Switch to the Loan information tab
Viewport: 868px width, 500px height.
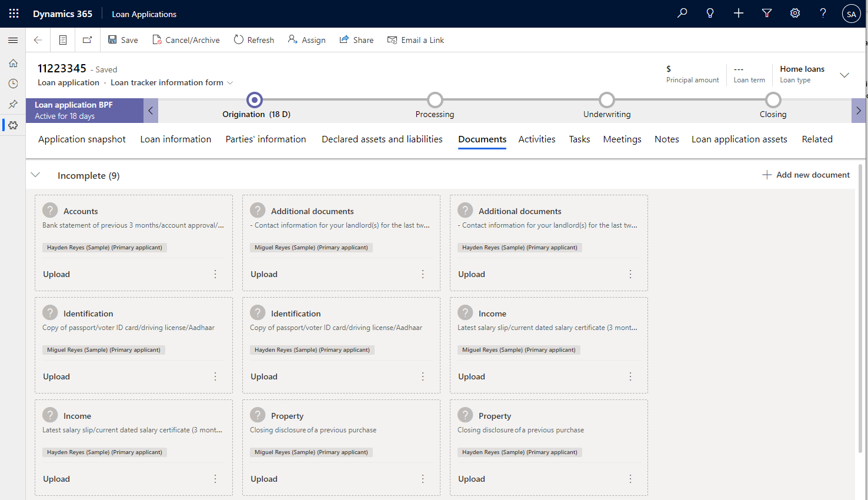(x=176, y=139)
